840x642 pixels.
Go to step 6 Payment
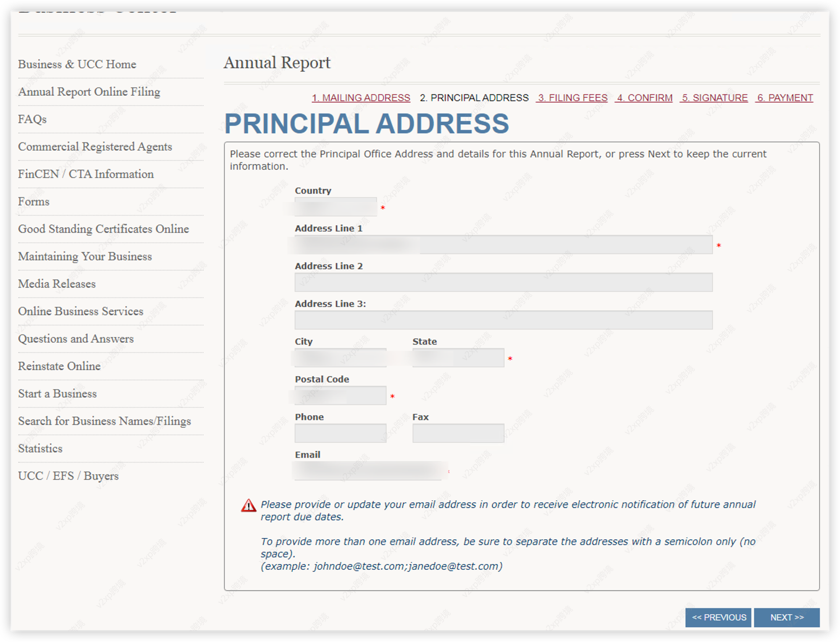pos(784,98)
